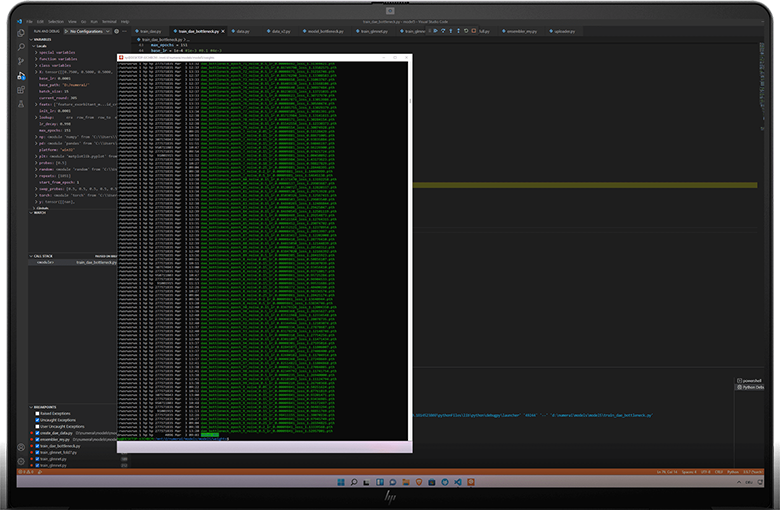Viewport: 780px width, 510px height.
Task: Disable the create_dae_data.py breakpoint checkbox
Action: (x=37, y=433)
